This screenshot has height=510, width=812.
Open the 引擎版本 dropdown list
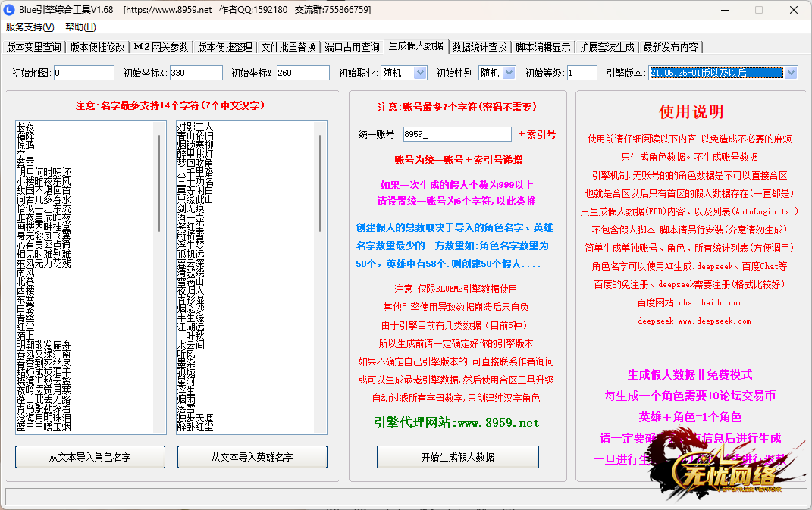[791, 73]
